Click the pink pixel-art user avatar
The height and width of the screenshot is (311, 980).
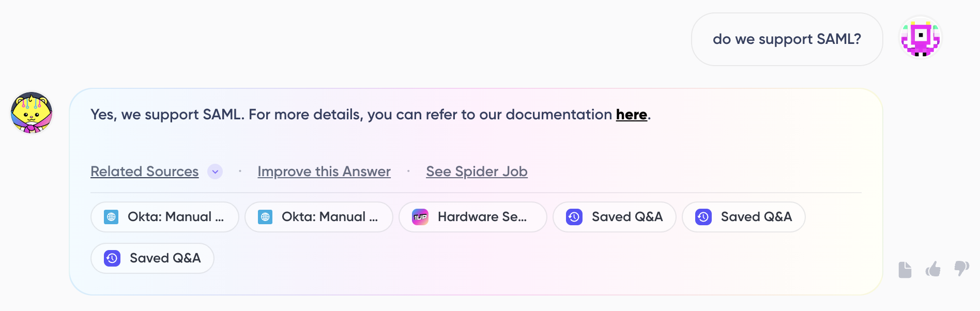click(x=921, y=39)
